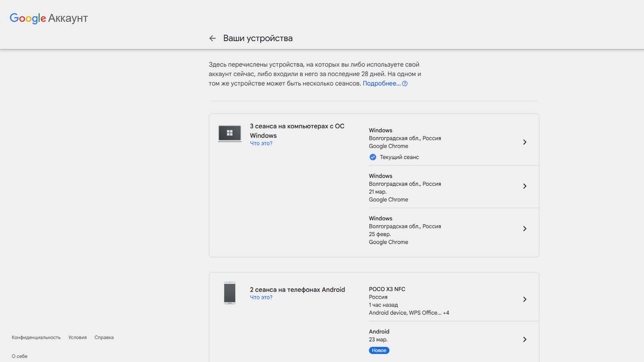Click the 1 час назад text

point(383,305)
